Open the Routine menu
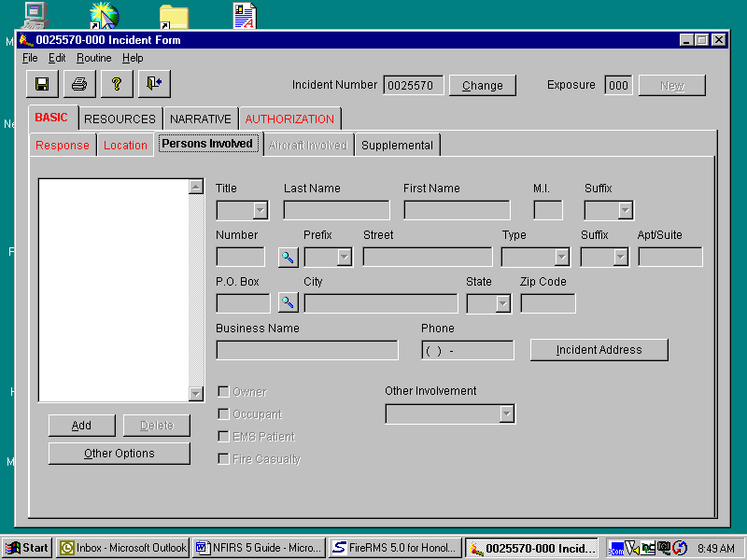 click(93, 58)
